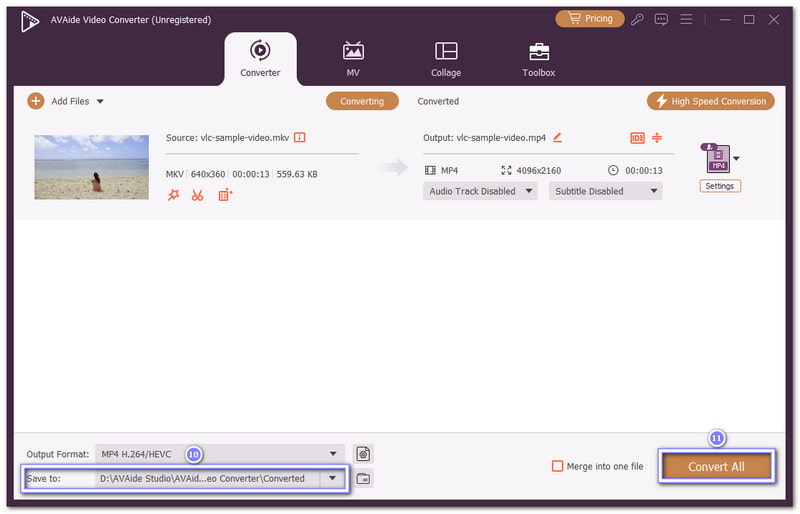The image size is (800, 514).
Task: Expand the Save to path dropdown
Action: tap(333, 479)
